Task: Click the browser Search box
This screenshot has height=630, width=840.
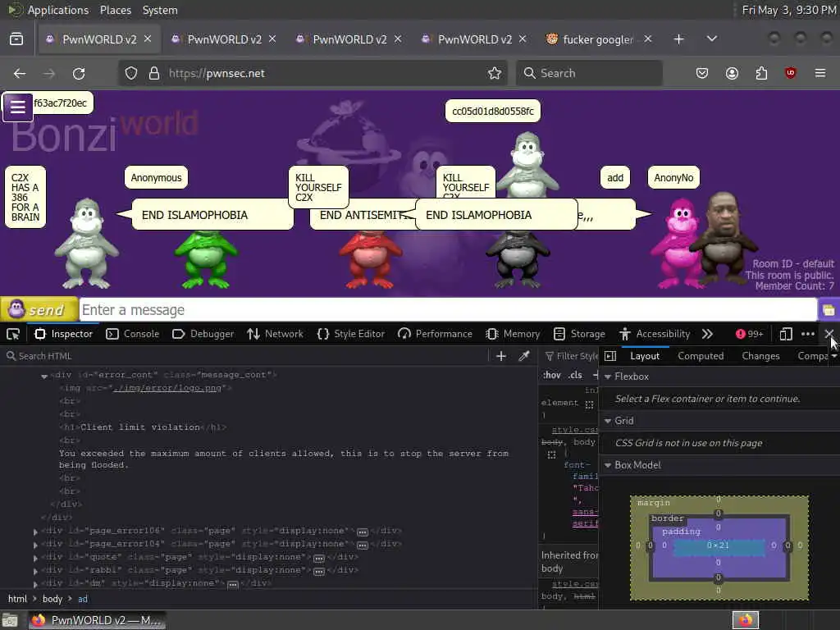Action: click(x=589, y=73)
